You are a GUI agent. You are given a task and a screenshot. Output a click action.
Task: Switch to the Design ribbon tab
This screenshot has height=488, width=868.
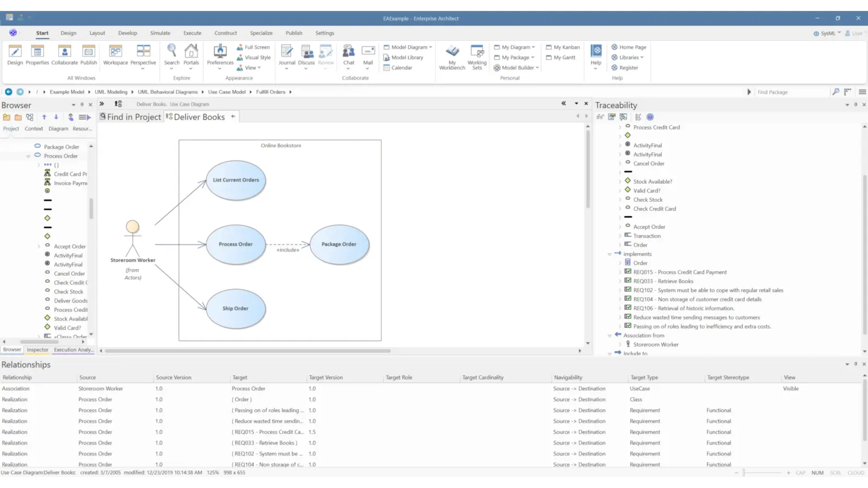(x=68, y=33)
